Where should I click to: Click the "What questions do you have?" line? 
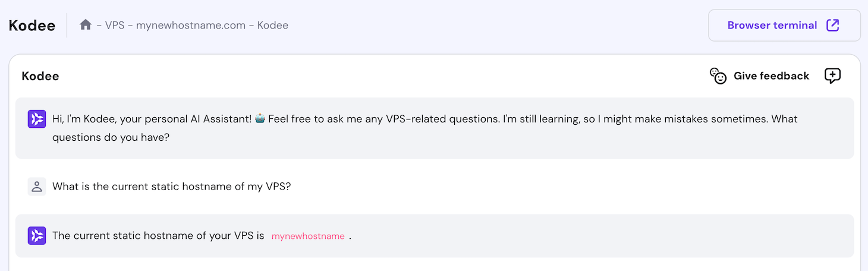coord(111,137)
